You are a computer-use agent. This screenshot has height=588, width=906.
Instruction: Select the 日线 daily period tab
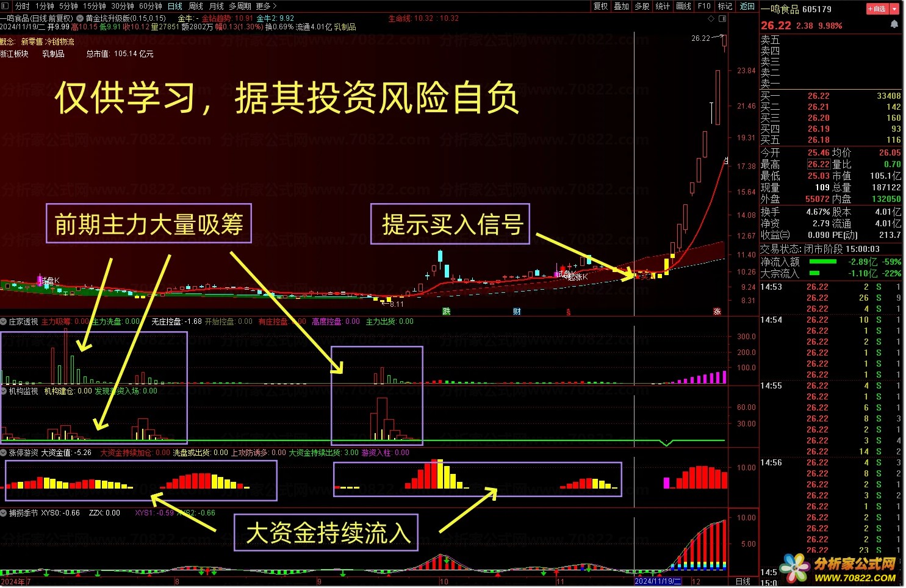tap(175, 6)
